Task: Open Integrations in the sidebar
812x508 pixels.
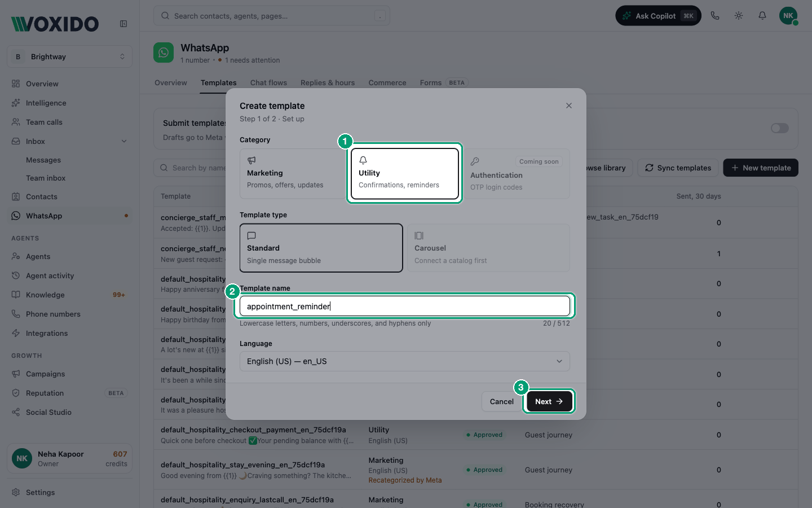Action: (70, 333)
